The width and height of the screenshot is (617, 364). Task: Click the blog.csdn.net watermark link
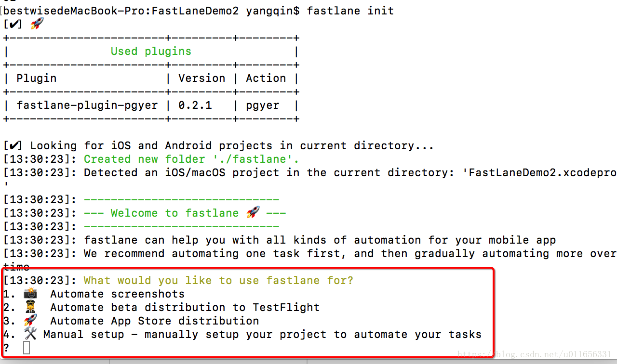pos(535,354)
